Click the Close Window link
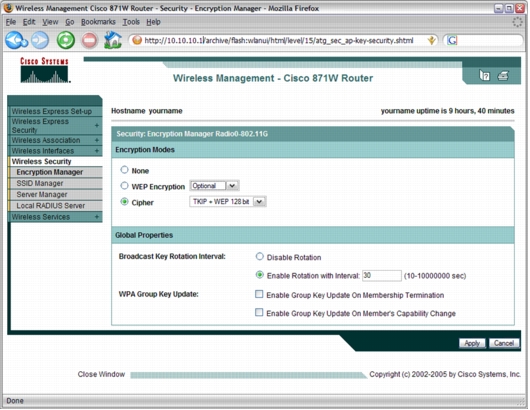Viewport: 530px width, 410px height. click(101, 374)
